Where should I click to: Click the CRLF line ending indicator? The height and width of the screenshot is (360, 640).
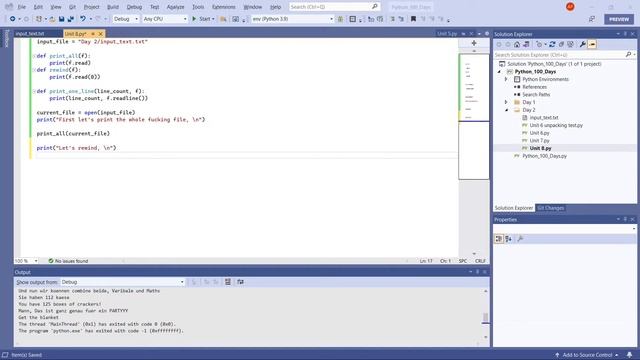click(480, 261)
